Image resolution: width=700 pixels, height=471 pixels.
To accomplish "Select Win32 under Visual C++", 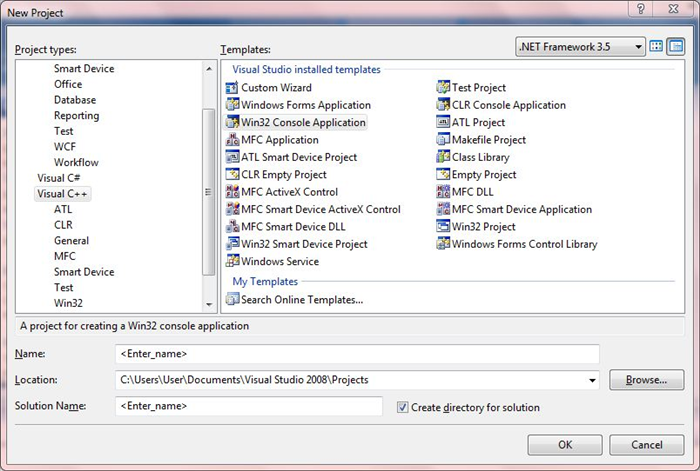I will (x=68, y=303).
